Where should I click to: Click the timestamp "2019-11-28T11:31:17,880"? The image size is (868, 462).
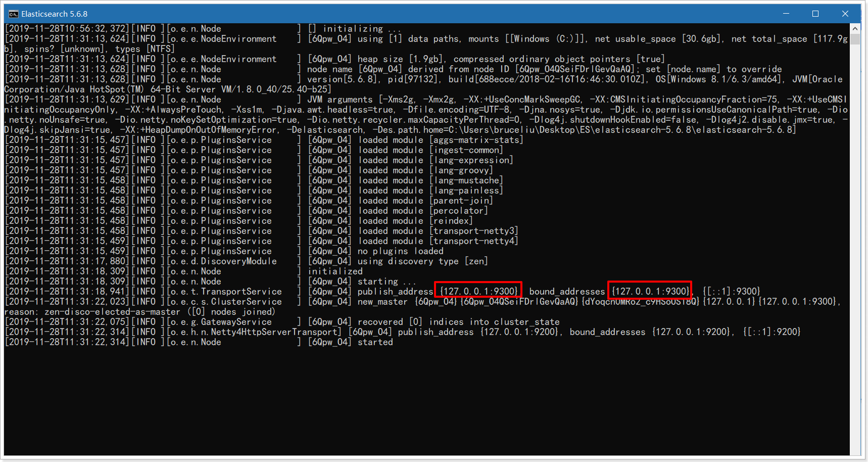[67, 261]
